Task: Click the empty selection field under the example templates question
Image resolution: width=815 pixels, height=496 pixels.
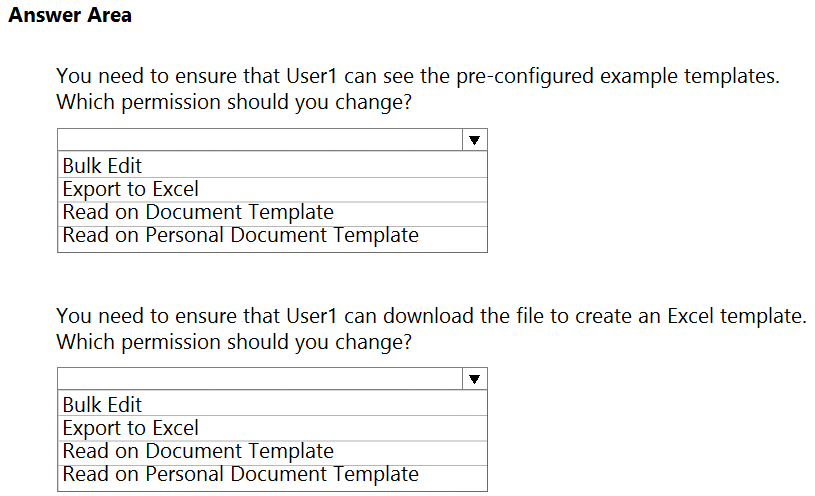Action: [260, 140]
